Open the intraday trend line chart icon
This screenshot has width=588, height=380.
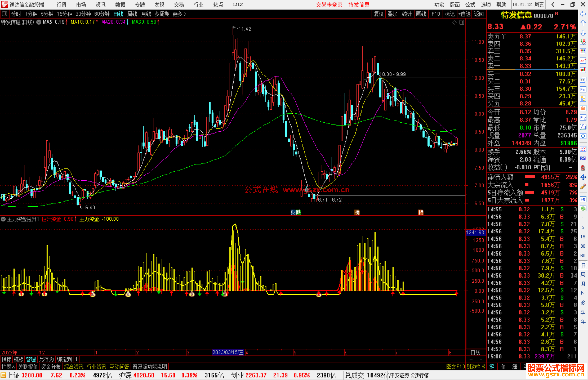point(583,61)
